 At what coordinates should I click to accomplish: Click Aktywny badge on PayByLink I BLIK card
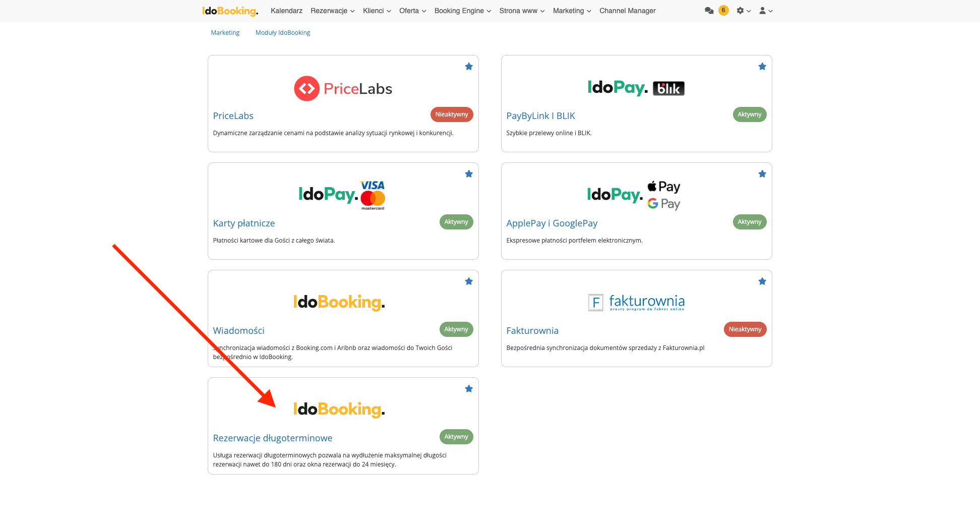click(x=750, y=114)
